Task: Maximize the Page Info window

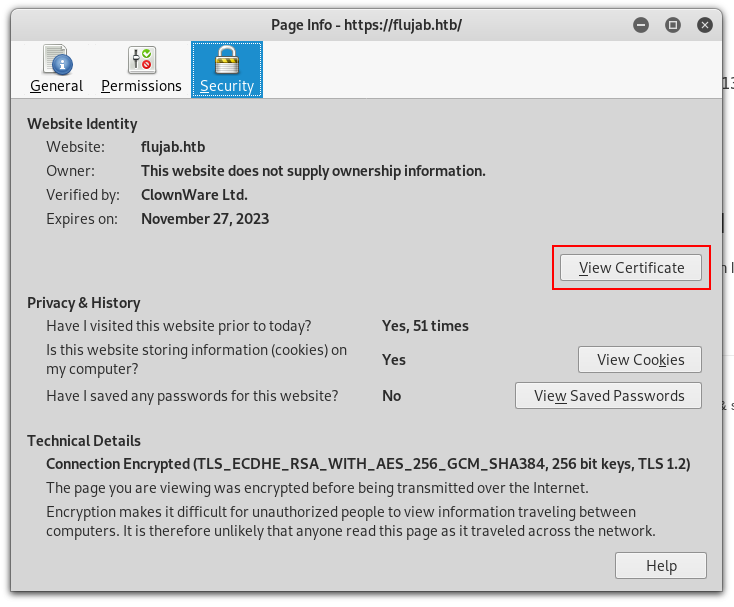Action: tap(673, 25)
